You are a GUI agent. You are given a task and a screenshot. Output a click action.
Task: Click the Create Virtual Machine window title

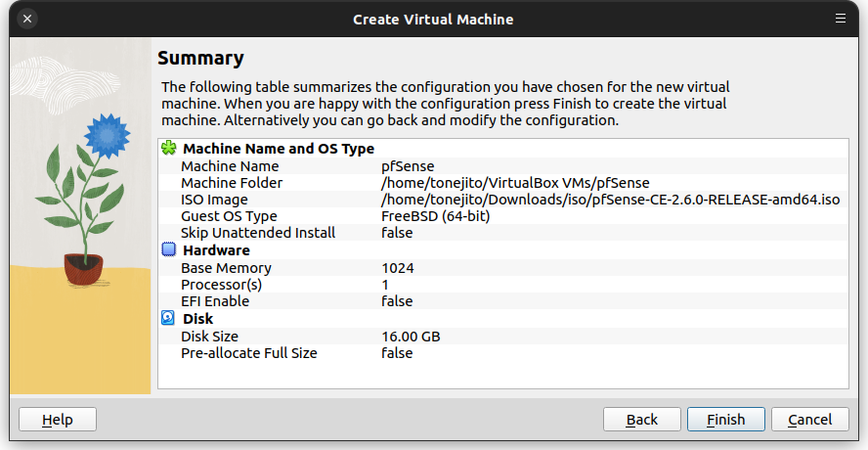[x=433, y=20]
